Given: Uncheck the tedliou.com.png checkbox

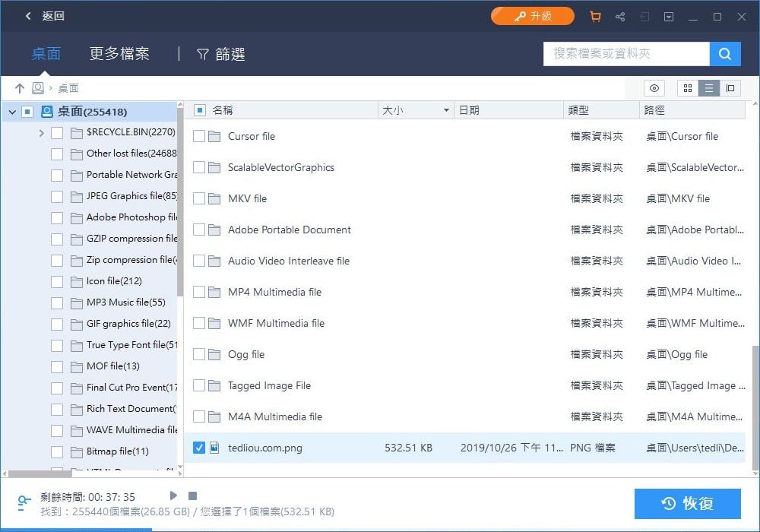Looking at the screenshot, I should point(198,448).
